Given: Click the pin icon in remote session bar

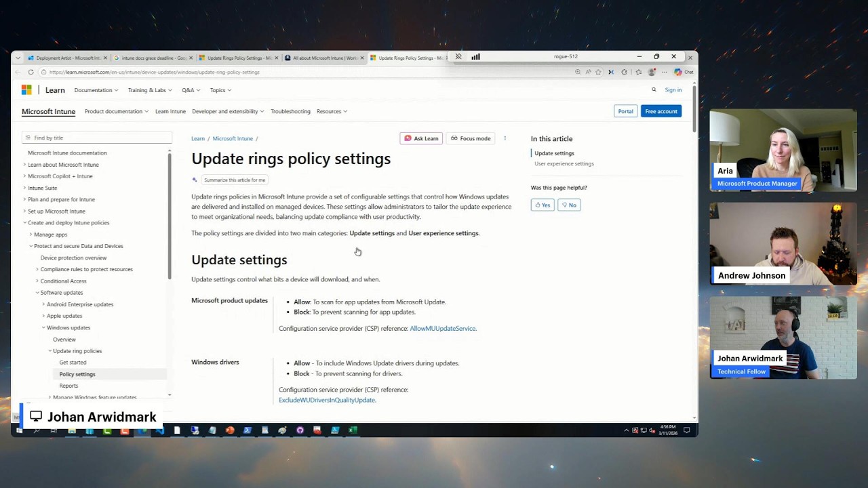Looking at the screenshot, I should point(458,57).
